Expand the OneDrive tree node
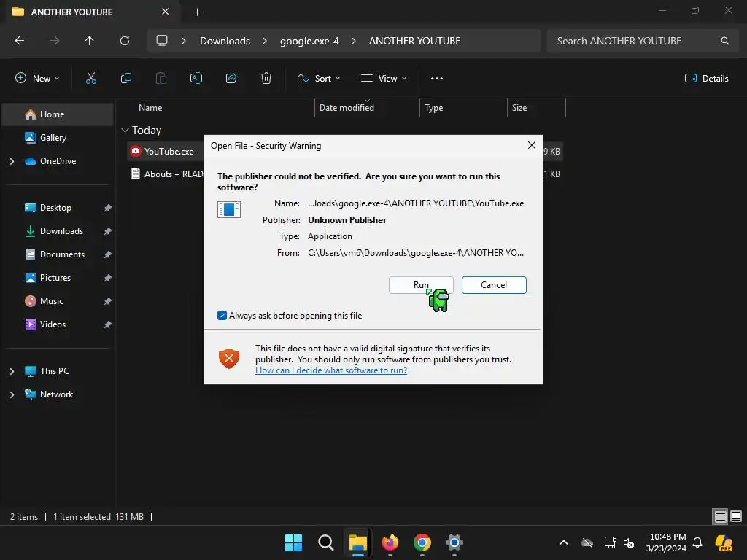 [12, 161]
